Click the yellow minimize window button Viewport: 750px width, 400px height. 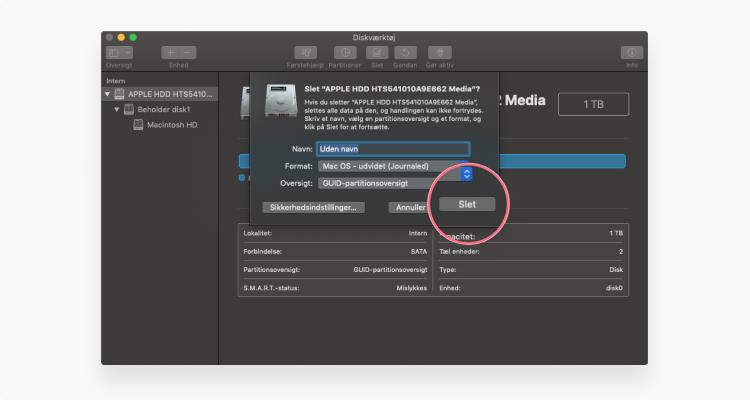(121, 37)
